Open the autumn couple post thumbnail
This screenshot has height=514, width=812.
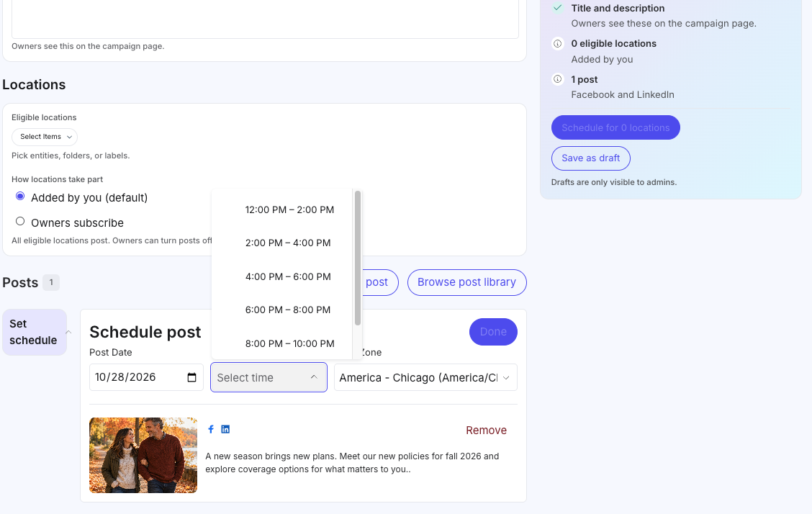[x=143, y=456]
